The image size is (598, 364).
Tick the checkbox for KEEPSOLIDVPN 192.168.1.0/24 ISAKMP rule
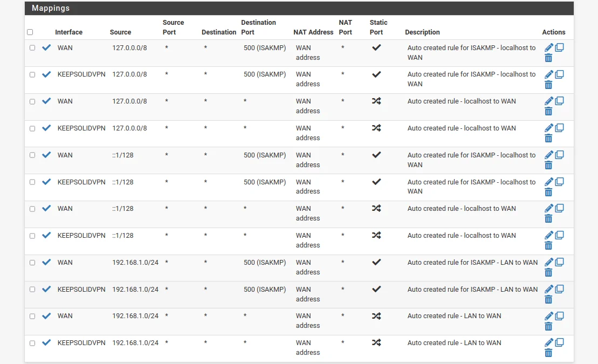[32, 290]
